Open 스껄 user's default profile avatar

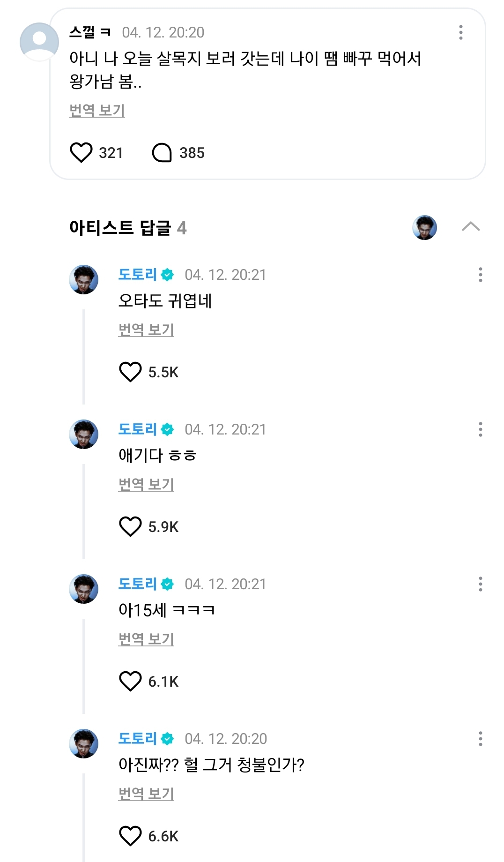(x=39, y=42)
